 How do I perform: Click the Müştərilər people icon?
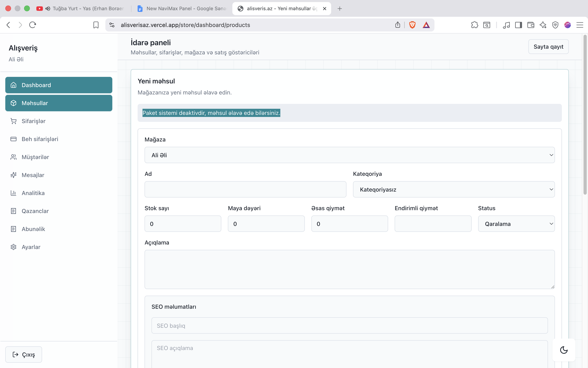pyautogui.click(x=14, y=157)
